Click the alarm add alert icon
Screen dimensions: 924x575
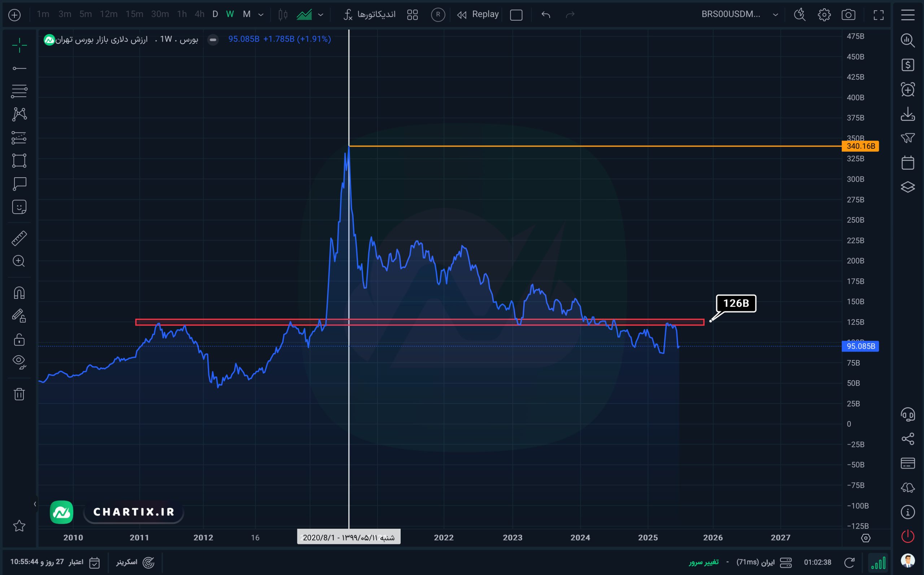pyautogui.click(x=908, y=90)
